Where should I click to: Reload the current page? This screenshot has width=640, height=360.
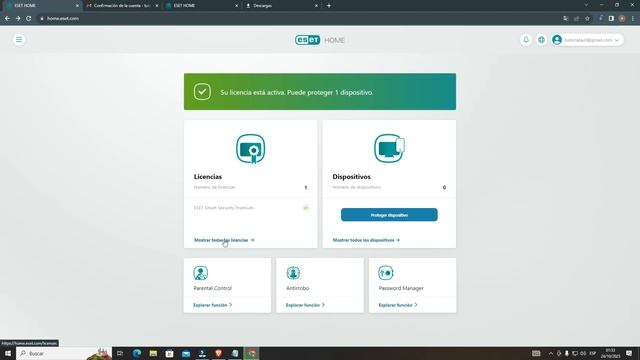tap(29, 18)
